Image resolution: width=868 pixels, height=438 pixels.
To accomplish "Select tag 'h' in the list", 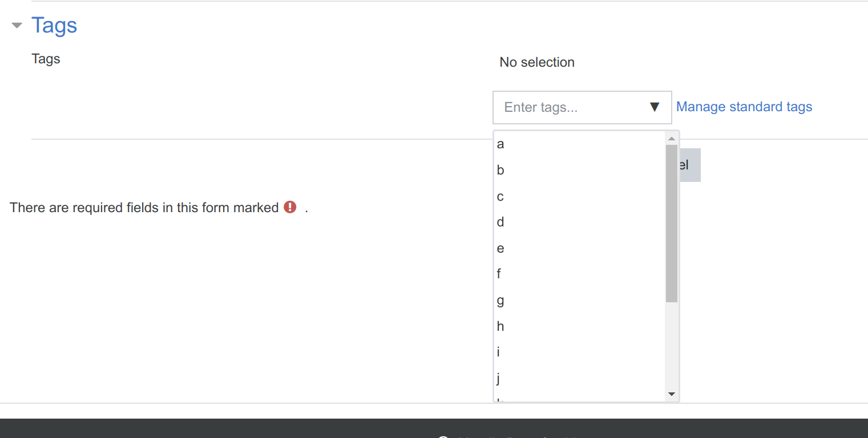I will tap(580, 326).
